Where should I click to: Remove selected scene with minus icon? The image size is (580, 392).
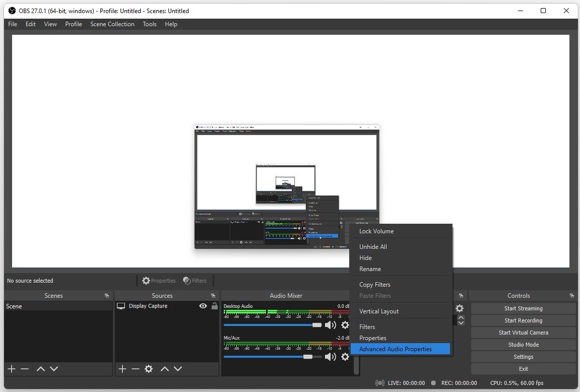(25, 369)
